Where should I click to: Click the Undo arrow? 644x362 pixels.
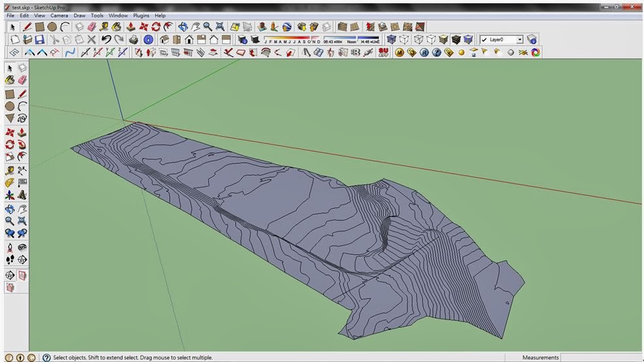tap(106, 39)
